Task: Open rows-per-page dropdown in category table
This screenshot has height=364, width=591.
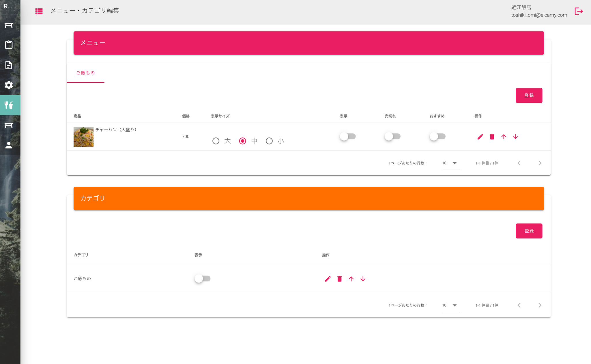Action: [450, 305]
